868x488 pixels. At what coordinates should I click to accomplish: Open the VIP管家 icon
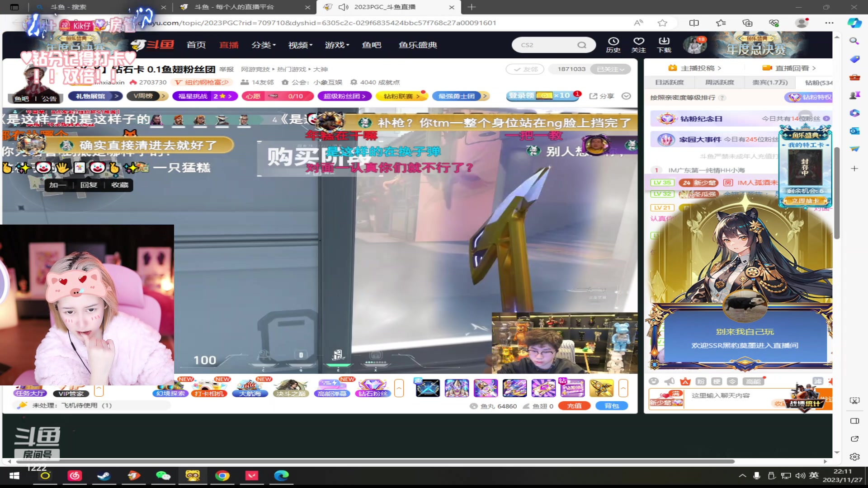click(x=71, y=392)
